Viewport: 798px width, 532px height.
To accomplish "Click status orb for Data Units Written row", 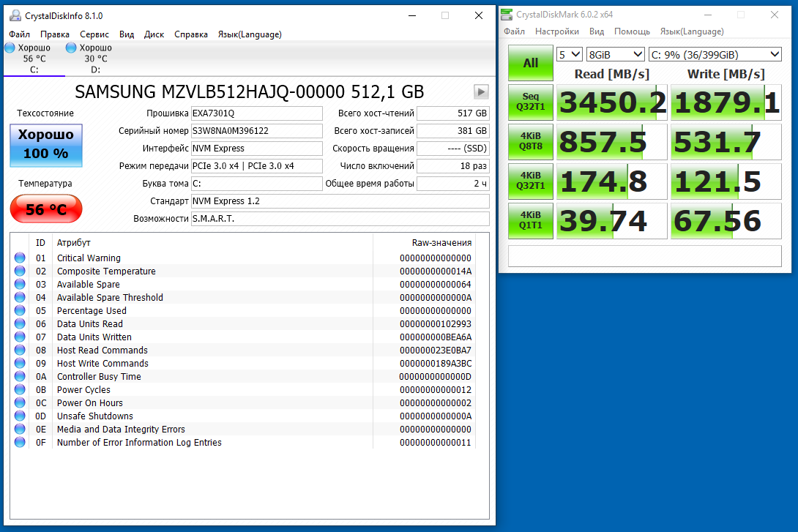I will pyautogui.click(x=20, y=337).
